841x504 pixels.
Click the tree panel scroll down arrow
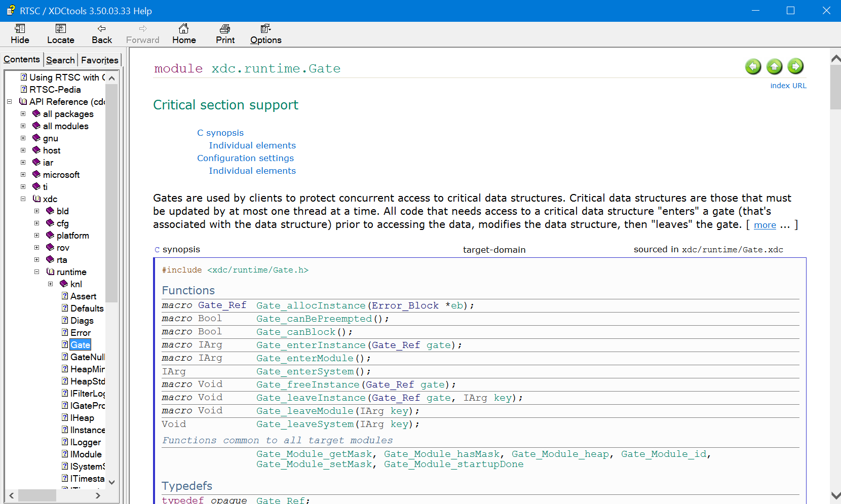pyautogui.click(x=112, y=482)
